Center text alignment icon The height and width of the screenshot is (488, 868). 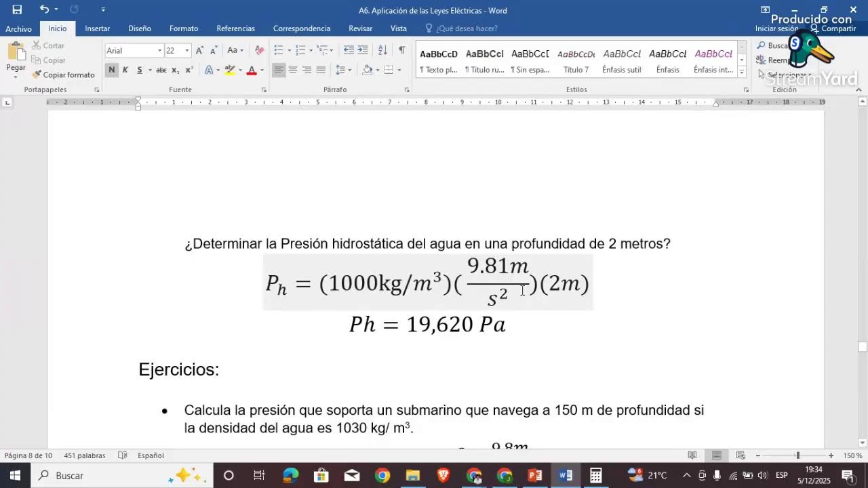293,70
